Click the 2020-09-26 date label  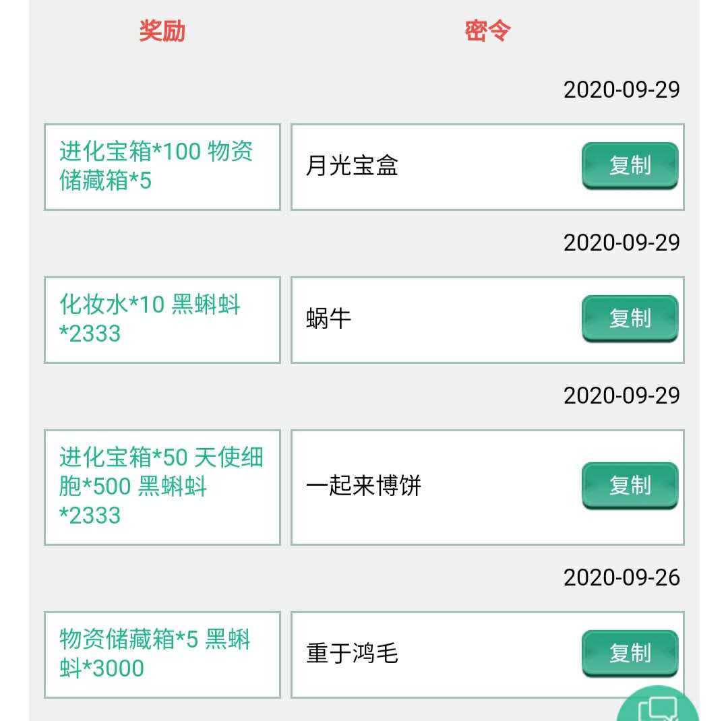click(621, 577)
